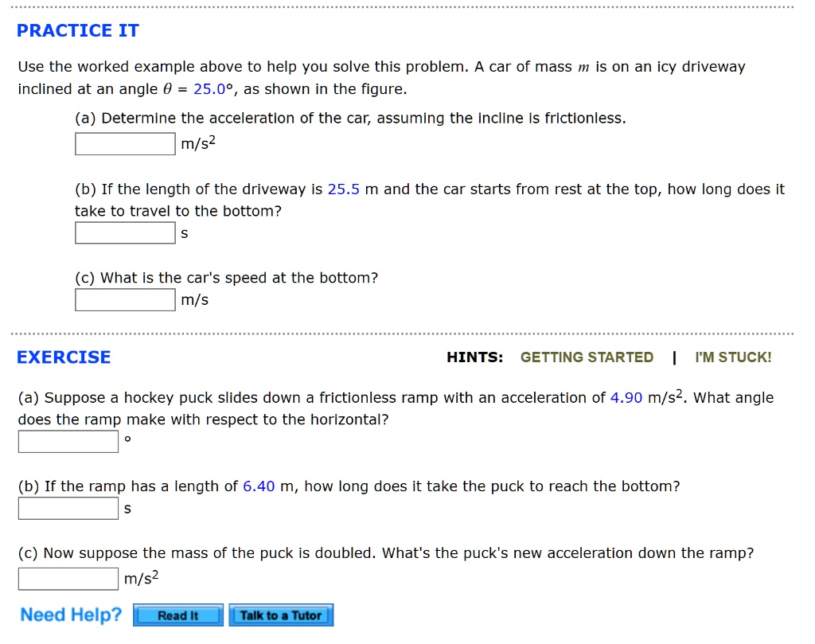Click the time answer box in part (b)
The image size is (815, 644).
(x=124, y=232)
